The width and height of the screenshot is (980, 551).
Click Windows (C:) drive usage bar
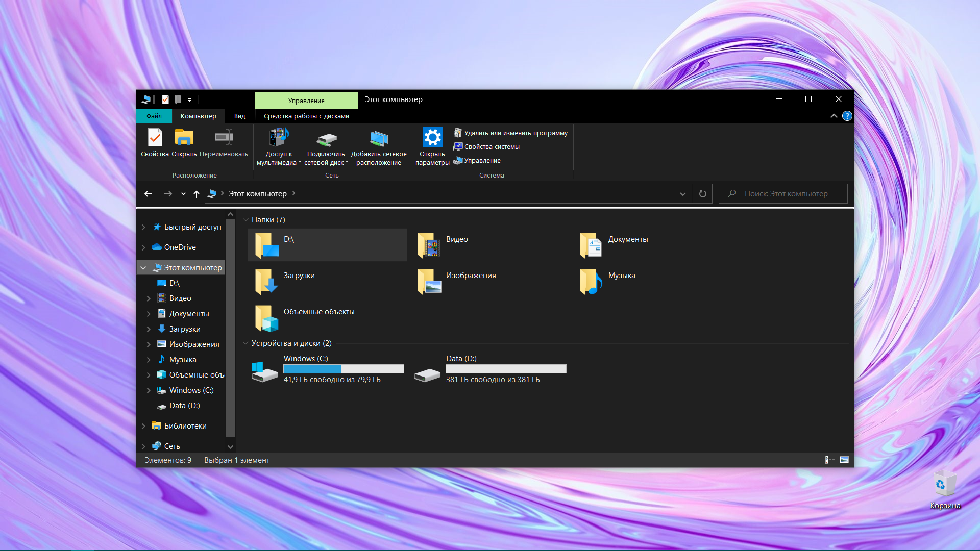[x=344, y=369]
